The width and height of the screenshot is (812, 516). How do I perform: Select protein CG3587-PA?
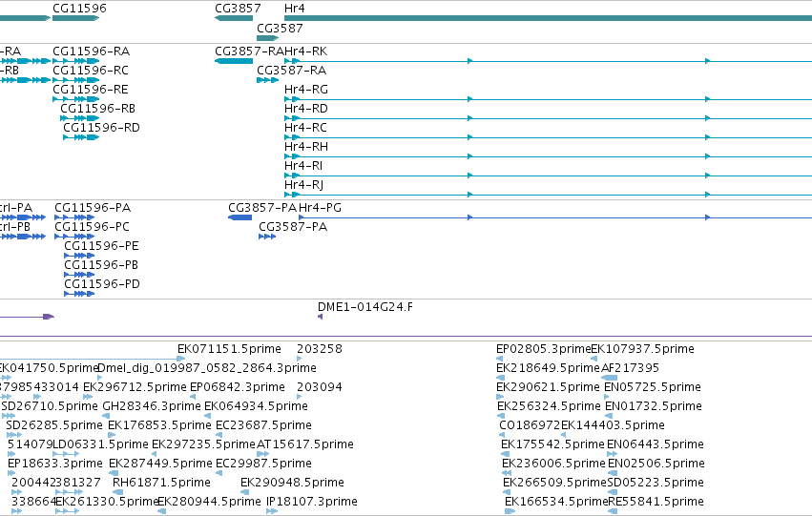(293, 227)
